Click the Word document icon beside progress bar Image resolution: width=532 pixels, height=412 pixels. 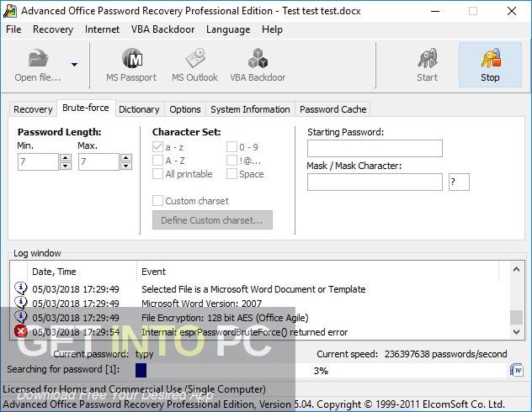click(516, 370)
